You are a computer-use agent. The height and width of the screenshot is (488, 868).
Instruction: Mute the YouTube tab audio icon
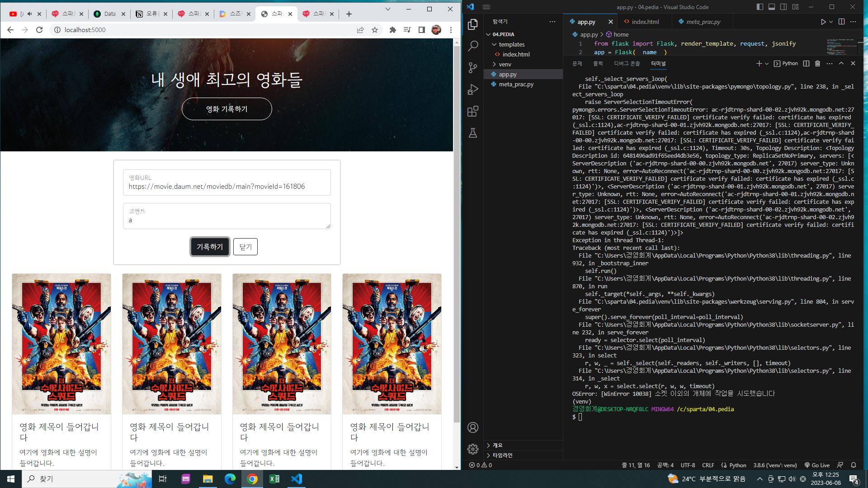coord(30,14)
